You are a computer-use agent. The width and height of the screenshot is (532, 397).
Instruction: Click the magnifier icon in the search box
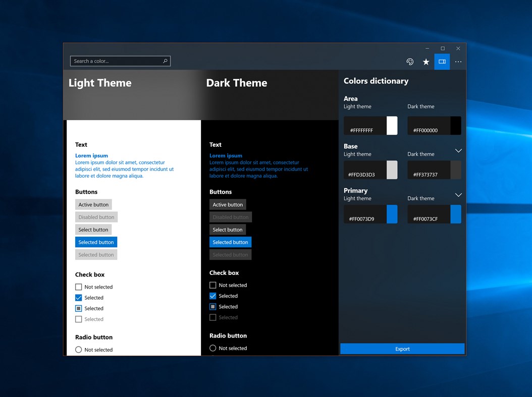click(x=165, y=61)
